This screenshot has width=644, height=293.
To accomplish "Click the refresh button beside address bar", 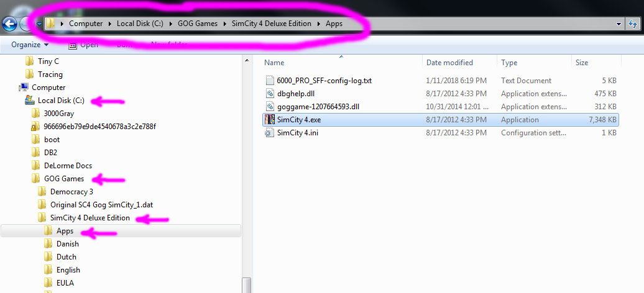I will tap(633, 24).
